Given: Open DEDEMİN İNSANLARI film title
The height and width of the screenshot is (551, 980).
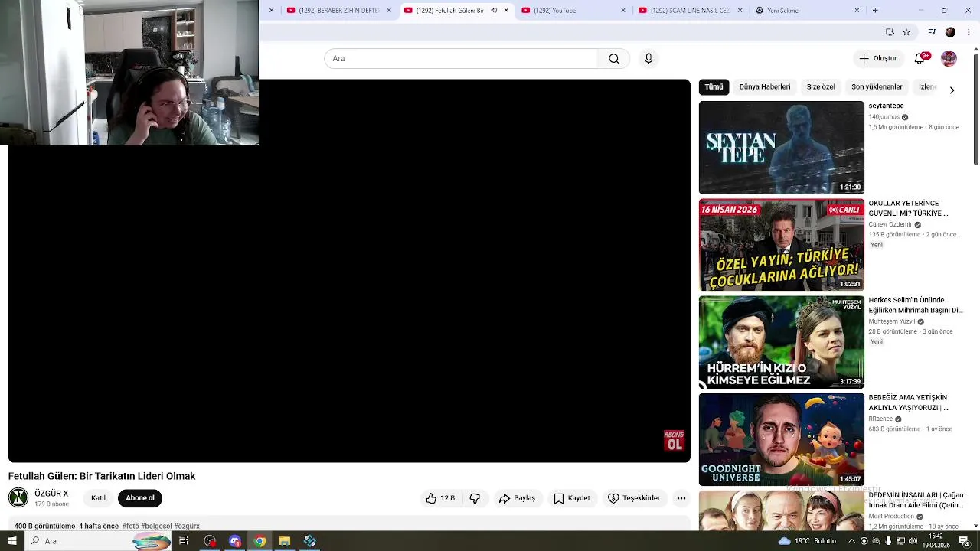Looking at the screenshot, I should [x=916, y=500].
